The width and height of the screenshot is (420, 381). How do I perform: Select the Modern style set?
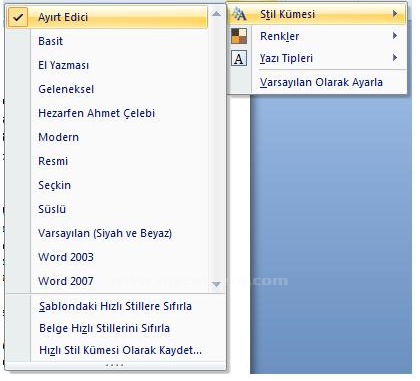coord(107,137)
